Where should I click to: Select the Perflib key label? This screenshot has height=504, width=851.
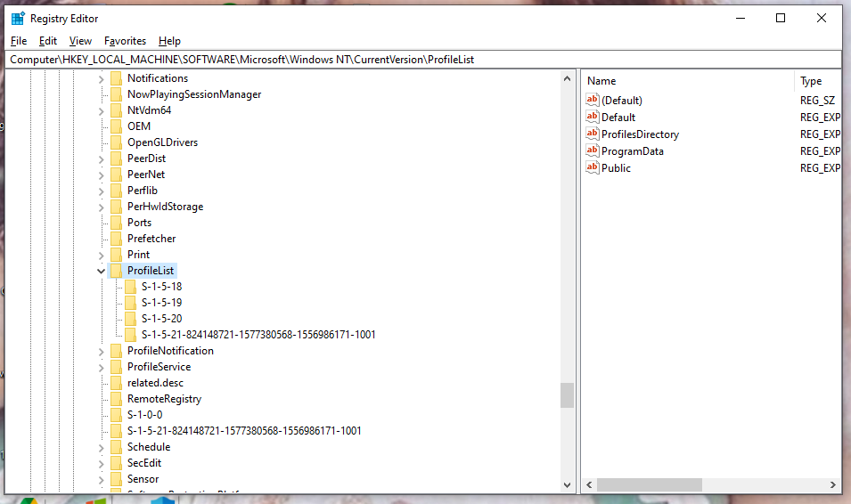[143, 191]
